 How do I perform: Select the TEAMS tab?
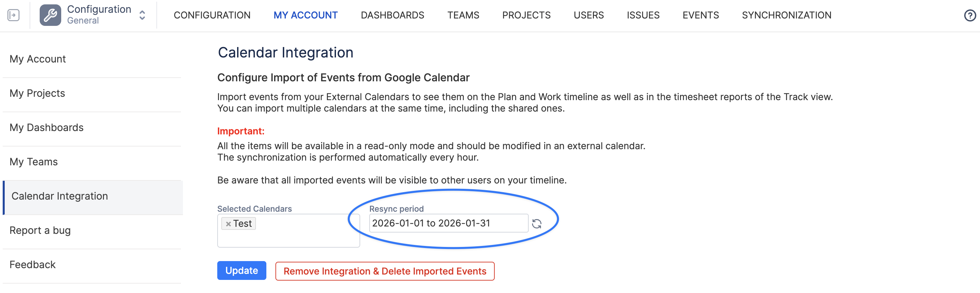(463, 15)
